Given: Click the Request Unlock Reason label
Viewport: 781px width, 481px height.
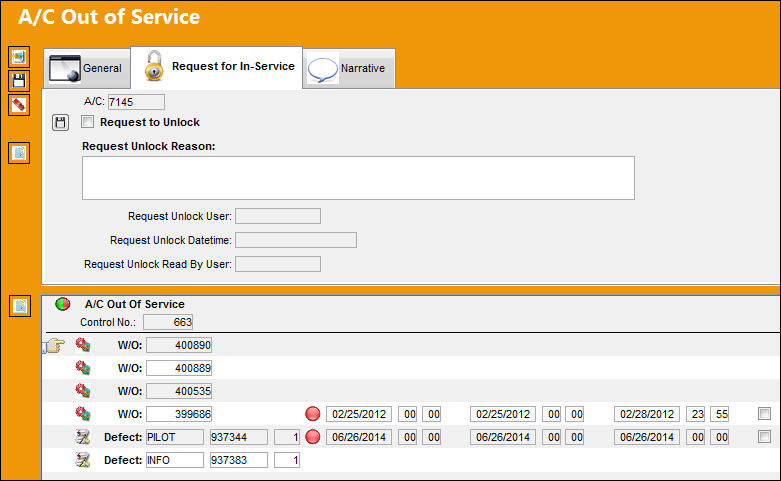Looking at the screenshot, I should (x=148, y=146).
